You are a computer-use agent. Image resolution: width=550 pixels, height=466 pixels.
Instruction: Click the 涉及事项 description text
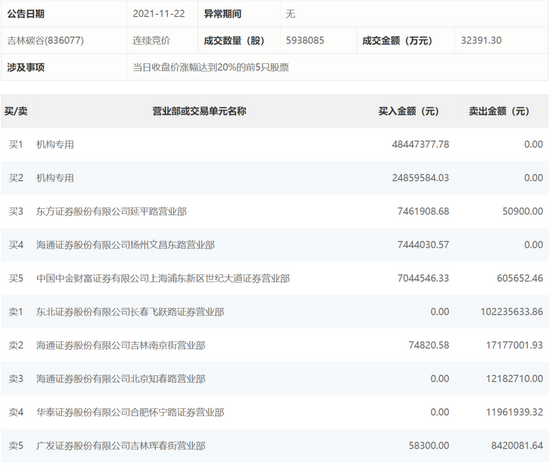click(211, 67)
